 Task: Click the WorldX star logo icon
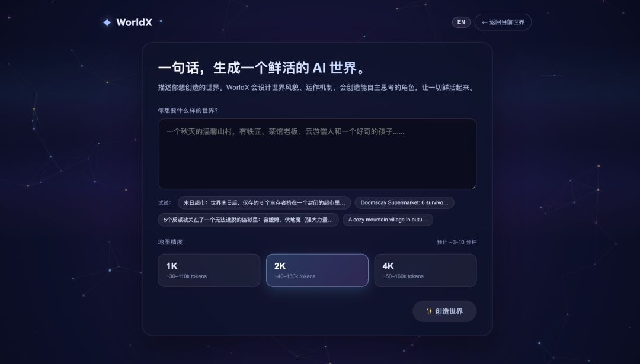tap(107, 22)
